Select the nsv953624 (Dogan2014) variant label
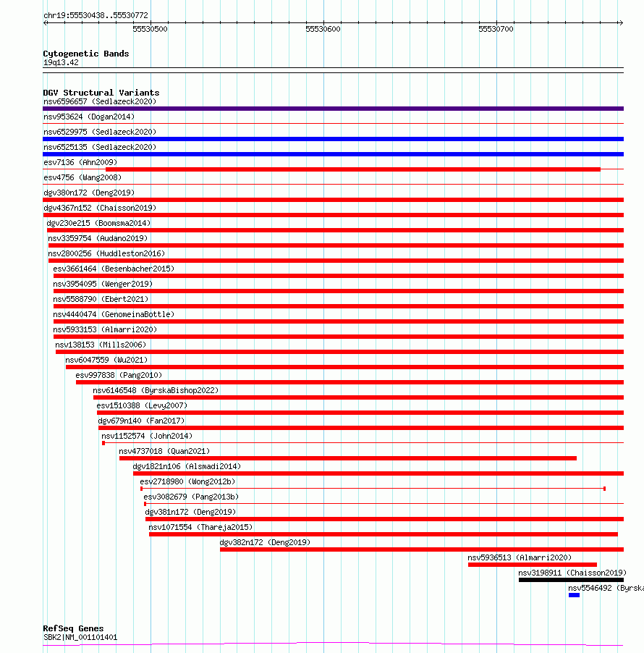644x653 pixels. click(x=89, y=117)
